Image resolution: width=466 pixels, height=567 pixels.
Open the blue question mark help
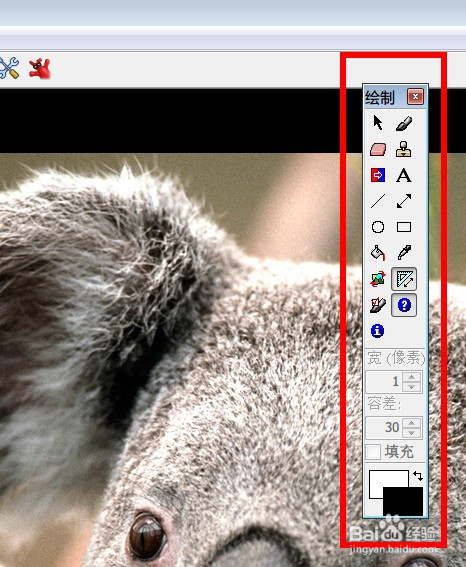coord(404,305)
